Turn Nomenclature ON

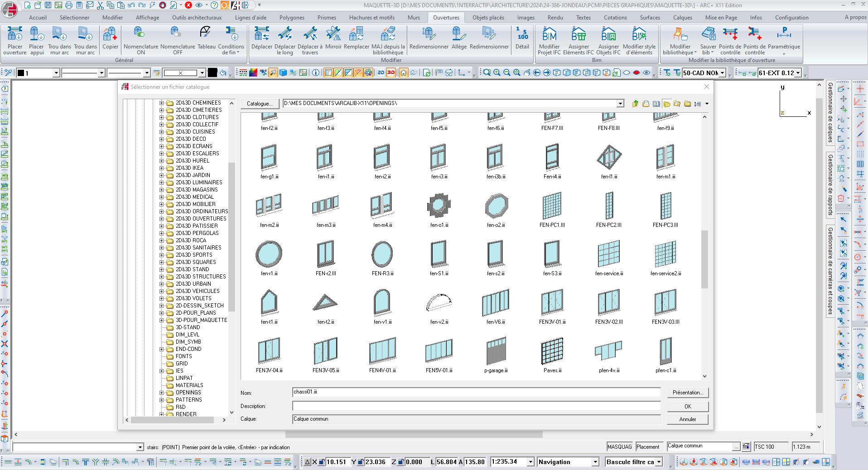pyautogui.click(x=140, y=40)
